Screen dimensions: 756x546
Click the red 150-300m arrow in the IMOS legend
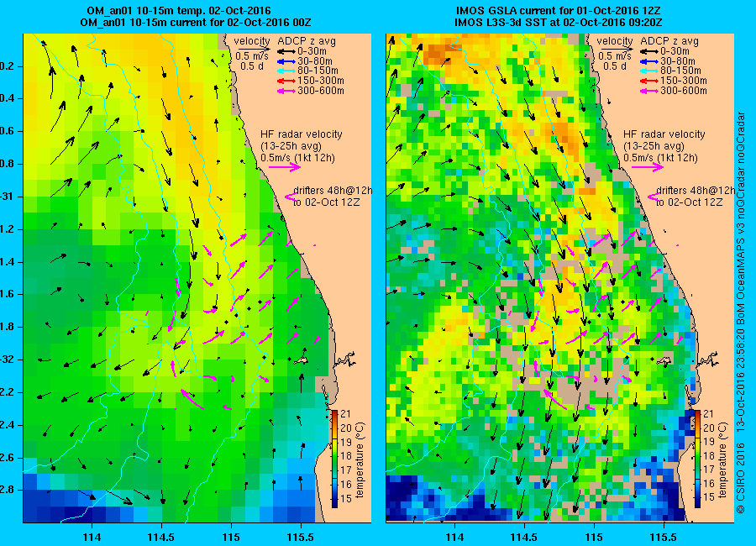(x=649, y=81)
